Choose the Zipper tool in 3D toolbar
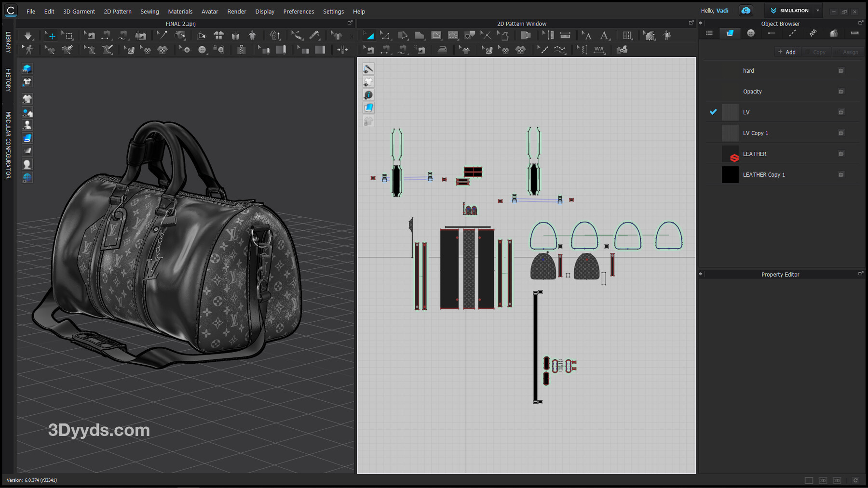Screen dimensions: 868x488 point(242,50)
